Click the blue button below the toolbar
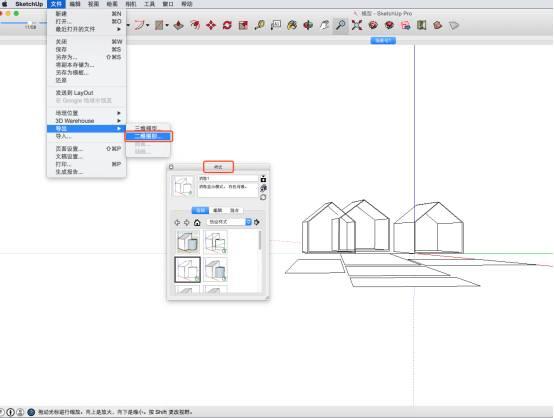The width and height of the screenshot is (554, 418). point(383,40)
